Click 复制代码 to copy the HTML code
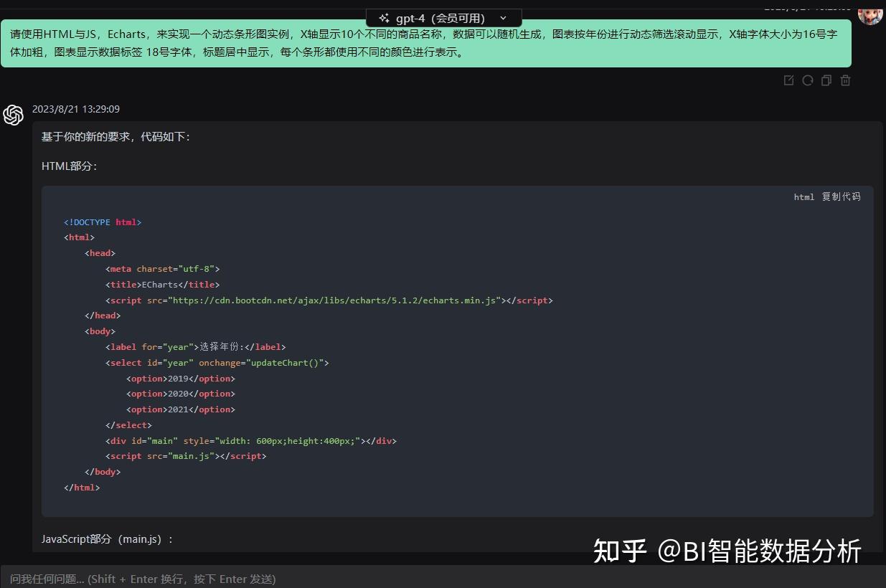 pyautogui.click(x=840, y=196)
